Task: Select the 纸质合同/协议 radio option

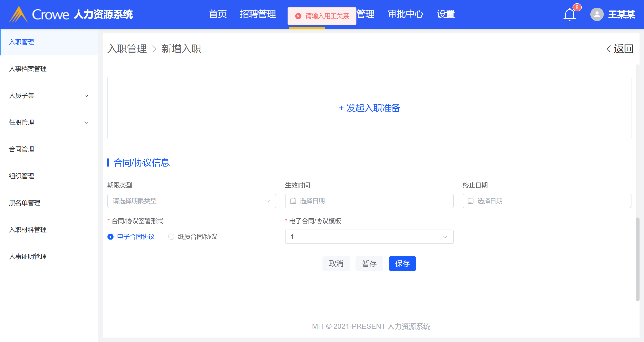Action: (x=171, y=237)
